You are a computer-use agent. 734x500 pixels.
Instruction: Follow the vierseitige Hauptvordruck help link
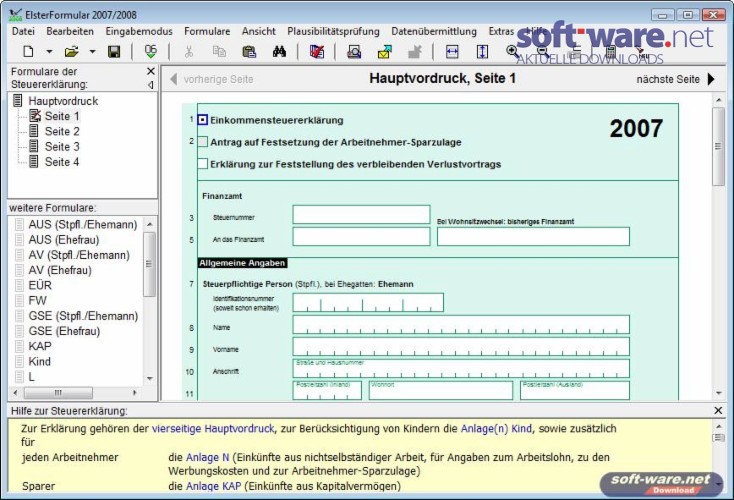pyautogui.click(x=213, y=428)
